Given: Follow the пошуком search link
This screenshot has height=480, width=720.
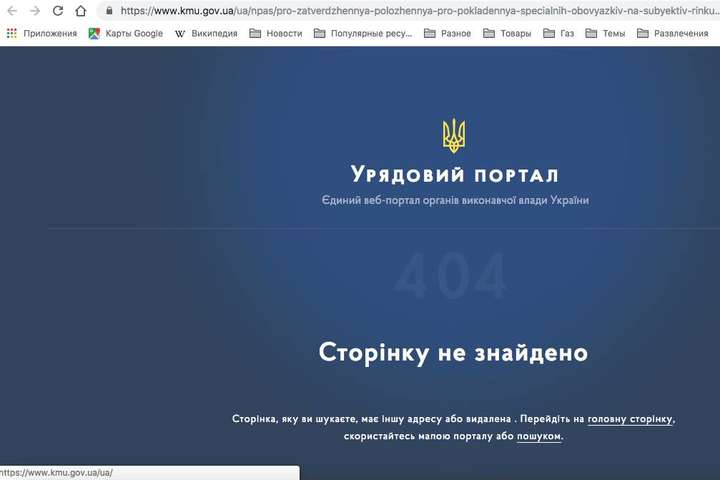Looking at the screenshot, I should [x=539, y=436].
